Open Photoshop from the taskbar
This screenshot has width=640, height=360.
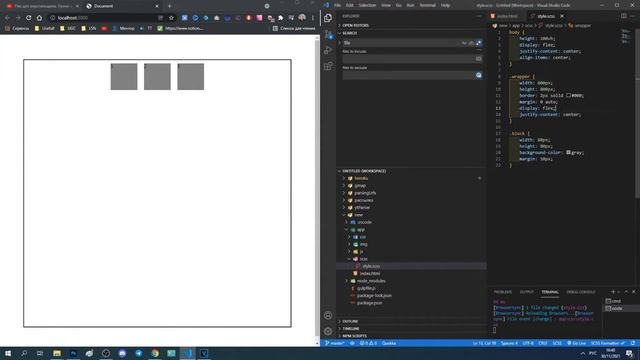(x=73, y=353)
